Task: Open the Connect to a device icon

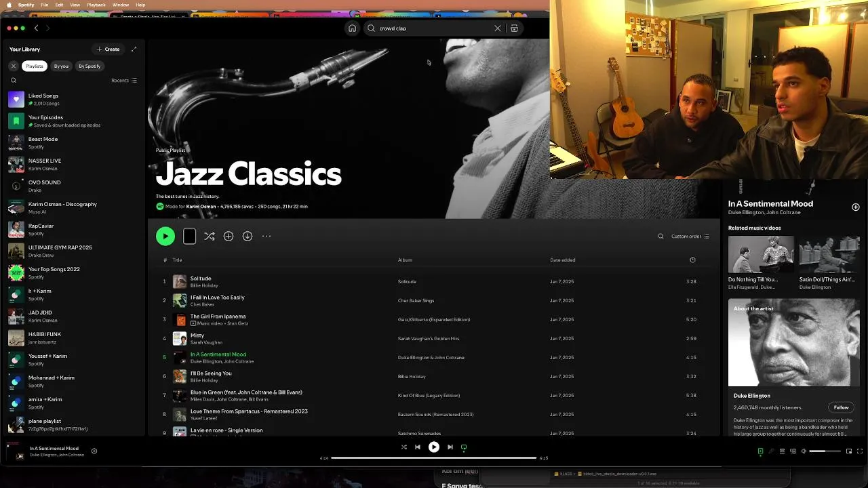Action: click(x=793, y=451)
